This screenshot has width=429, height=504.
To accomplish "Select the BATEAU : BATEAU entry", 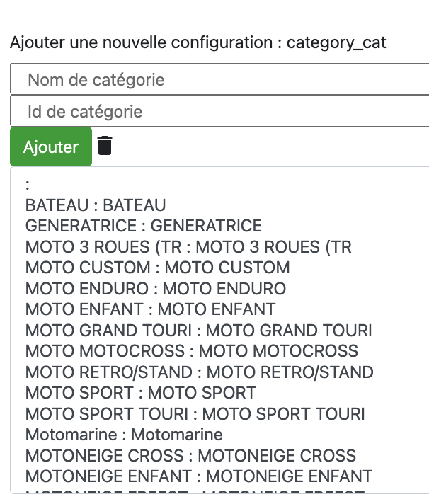I will [96, 205].
